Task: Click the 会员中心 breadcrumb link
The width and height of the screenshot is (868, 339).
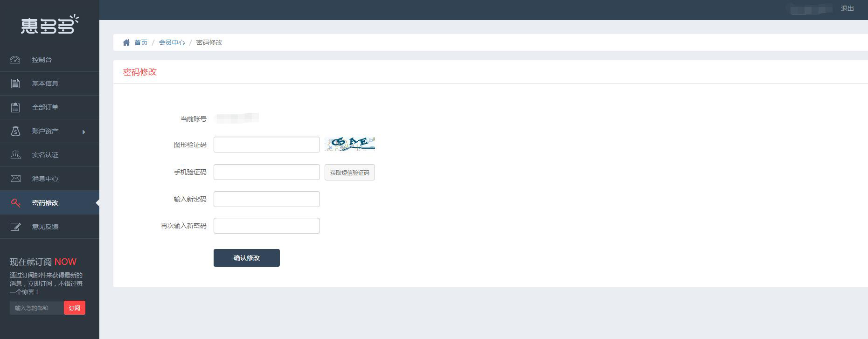Action: 172,42
